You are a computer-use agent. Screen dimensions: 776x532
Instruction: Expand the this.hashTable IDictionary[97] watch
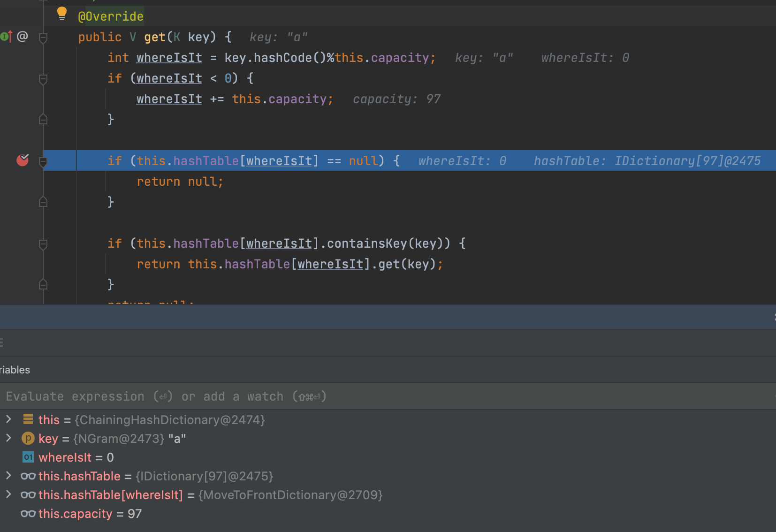(8, 476)
